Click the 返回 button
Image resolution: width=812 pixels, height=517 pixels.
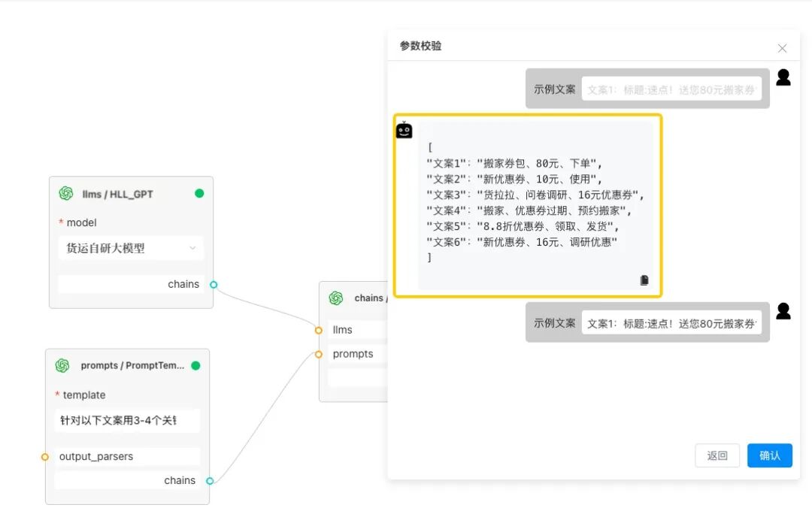coord(717,455)
